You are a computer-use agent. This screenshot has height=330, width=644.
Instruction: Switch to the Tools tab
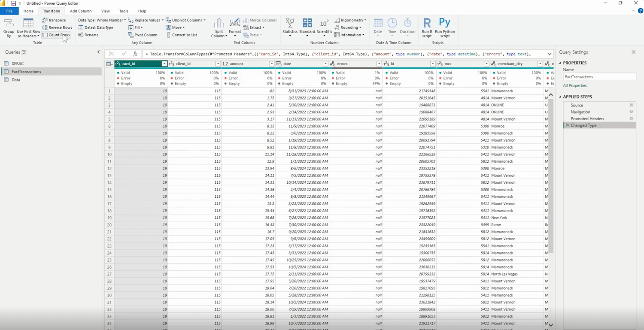[x=124, y=11]
